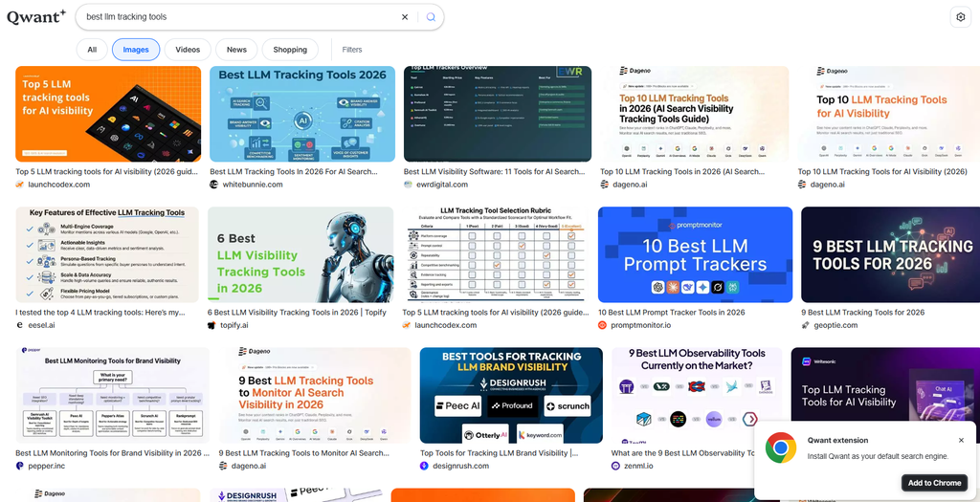Open settings via the gear icon
Screen dimensions: 980x502
961,17
